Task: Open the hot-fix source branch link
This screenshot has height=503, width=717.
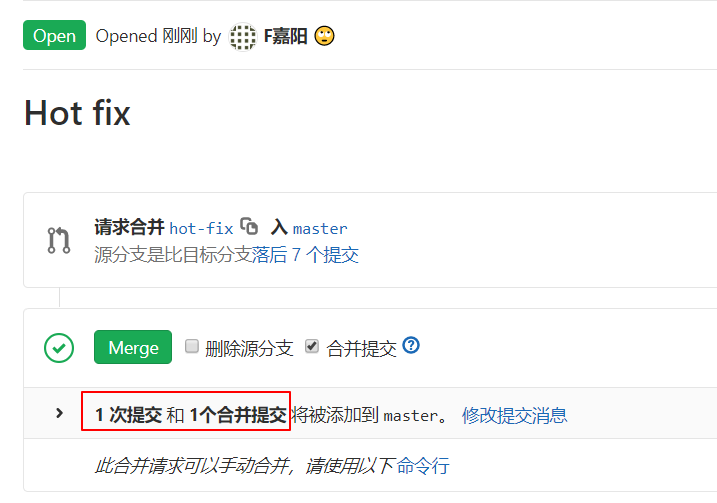Action: tap(201, 228)
